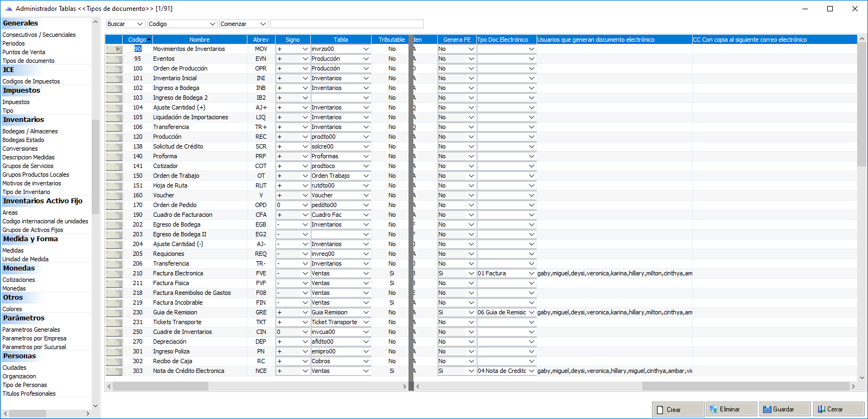The image size is (868, 419).
Task: Click the Guardar save disk icon
Action: pyautogui.click(x=767, y=409)
